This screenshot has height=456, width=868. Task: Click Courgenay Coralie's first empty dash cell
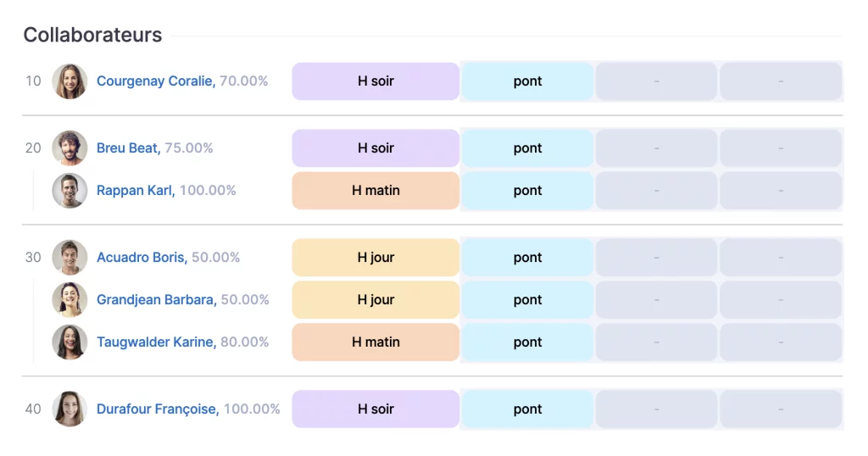(x=656, y=81)
